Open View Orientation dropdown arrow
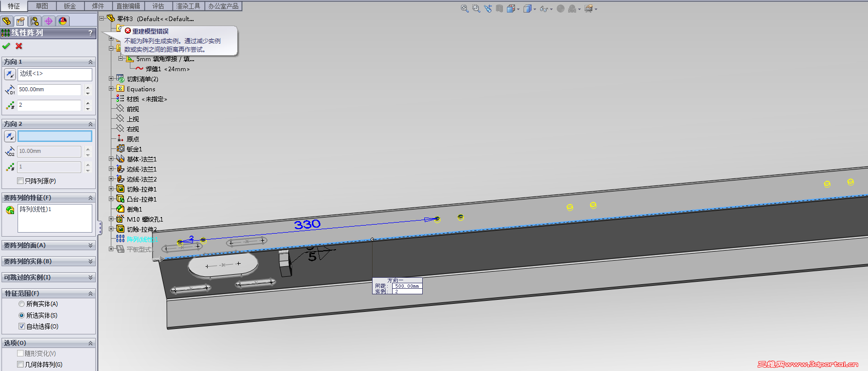Viewport: 868px width, 371px height. [x=518, y=9]
